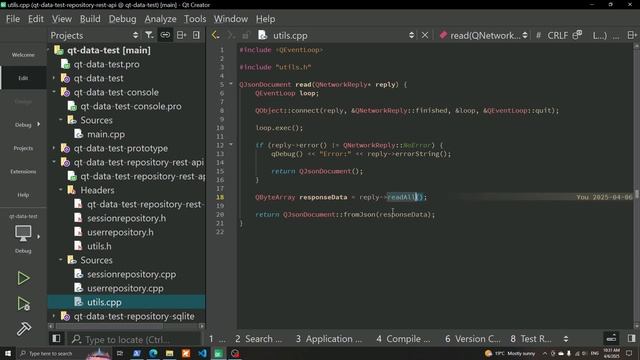This screenshot has width=640, height=360.
Task: Toggle right sidebar visibility button
Action: tap(631, 338)
